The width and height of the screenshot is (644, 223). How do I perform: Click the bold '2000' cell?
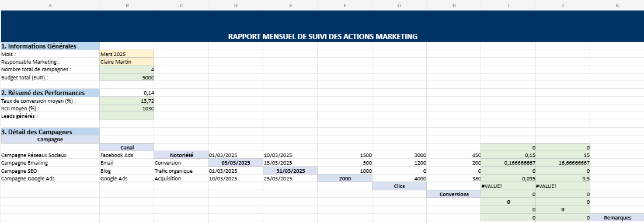click(345, 179)
